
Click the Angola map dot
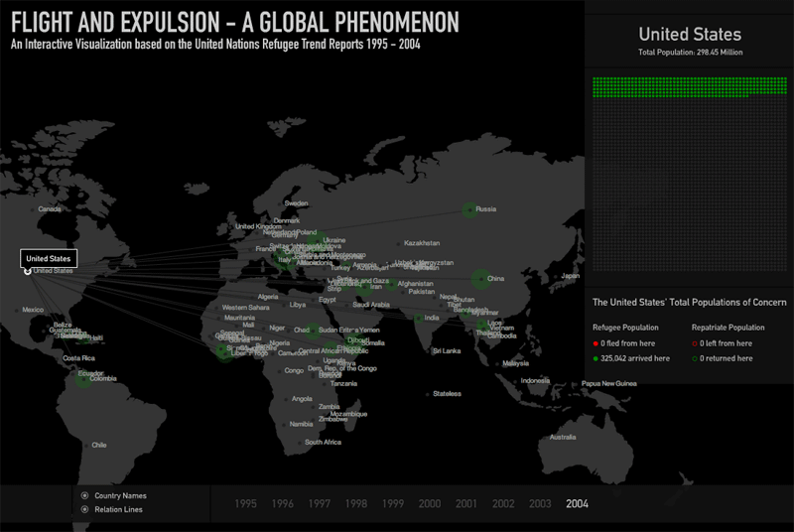(287, 399)
